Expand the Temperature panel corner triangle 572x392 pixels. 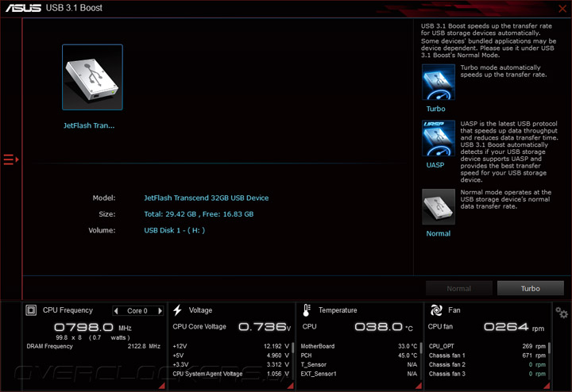419,386
